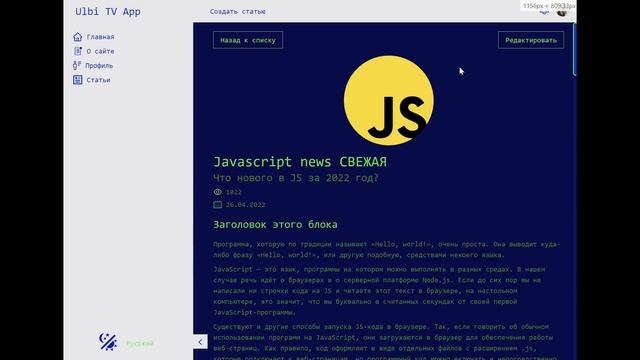The height and width of the screenshot is (360, 640).
Task: Click the paragraph starting with JavaScript — это язык
Action: click(x=379, y=291)
